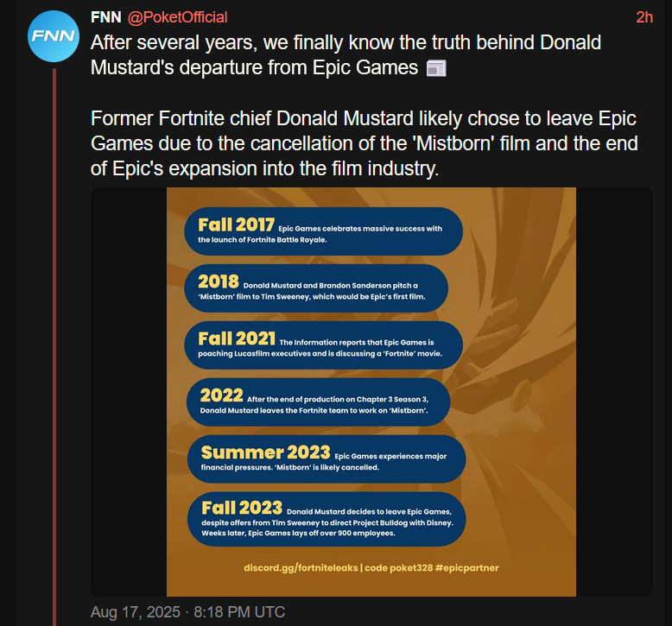Click the discord.gg/fortniteleaks text in the image
This screenshot has height=626, width=672.
point(305,568)
